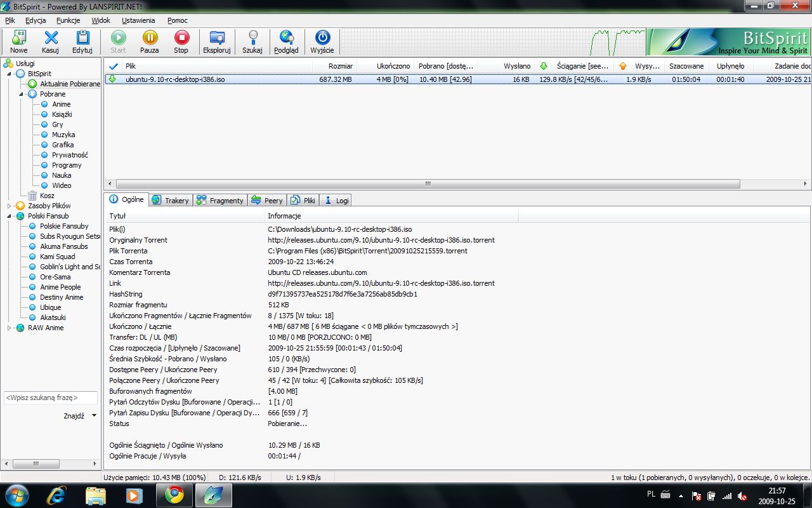
Task: Launch Internet Explorer from taskbar
Action: tap(58, 495)
